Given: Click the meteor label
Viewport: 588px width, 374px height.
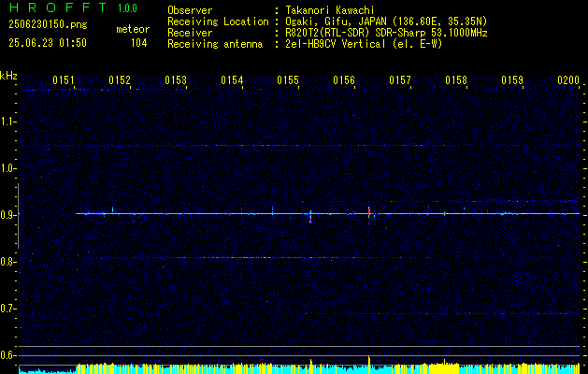Looking at the screenshot, I should tap(133, 29).
